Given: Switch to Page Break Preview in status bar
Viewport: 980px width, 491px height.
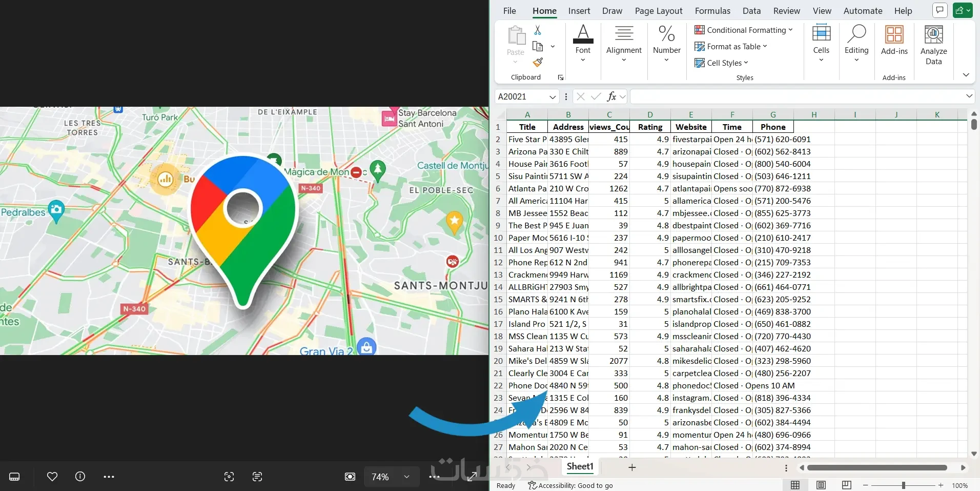Looking at the screenshot, I should [x=846, y=485].
